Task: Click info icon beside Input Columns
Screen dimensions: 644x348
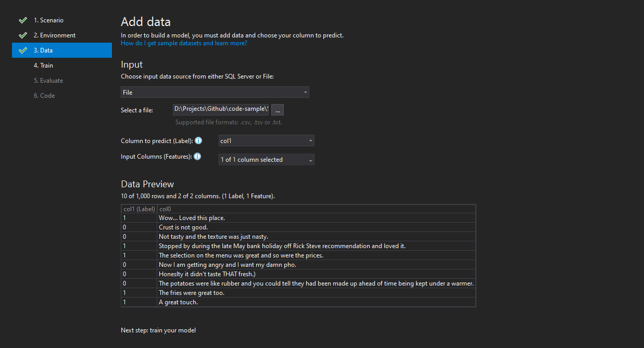Action: [197, 157]
